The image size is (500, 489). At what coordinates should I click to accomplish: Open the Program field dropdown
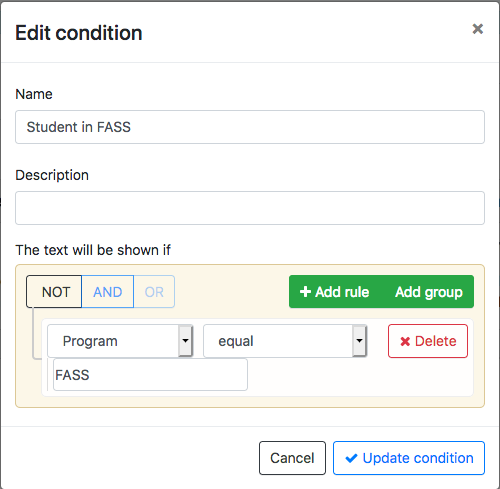(x=120, y=341)
